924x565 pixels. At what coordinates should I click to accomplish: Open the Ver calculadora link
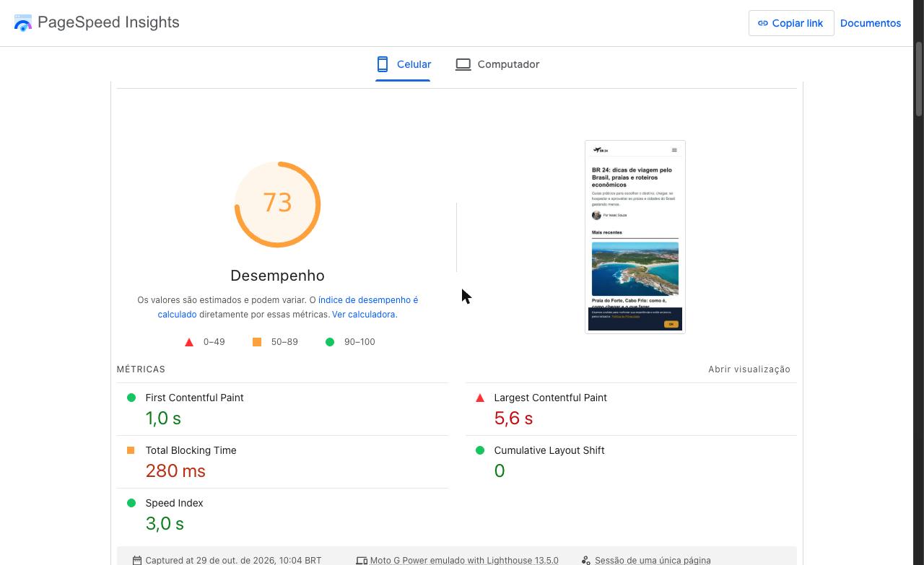tap(365, 314)
